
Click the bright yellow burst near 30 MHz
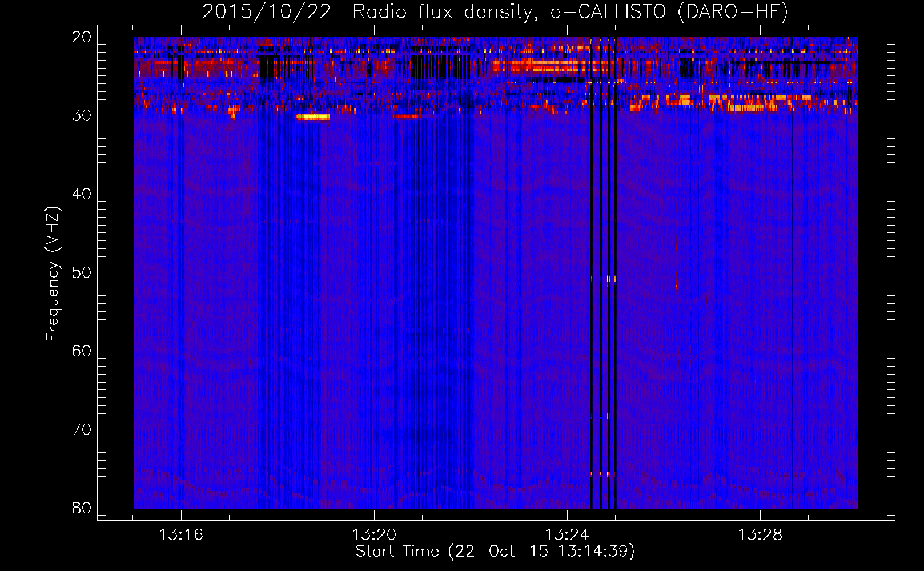click(x=312, y=117)
